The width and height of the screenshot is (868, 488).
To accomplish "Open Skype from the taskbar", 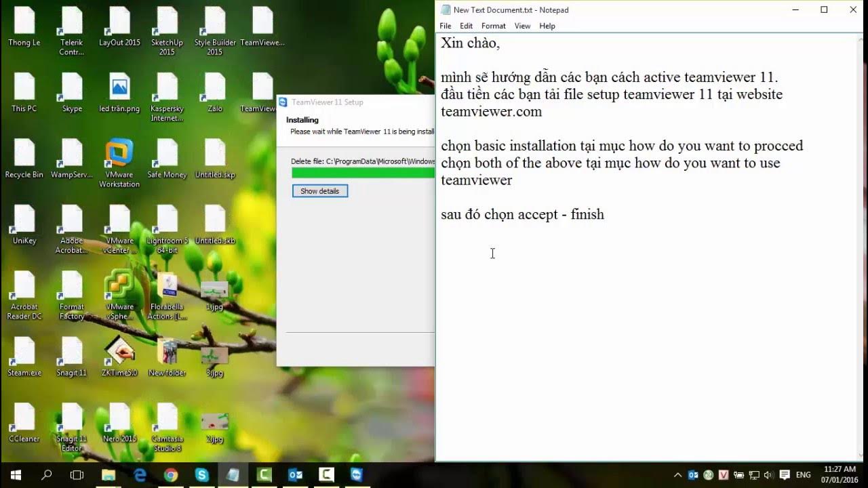I will pos(202,475).
